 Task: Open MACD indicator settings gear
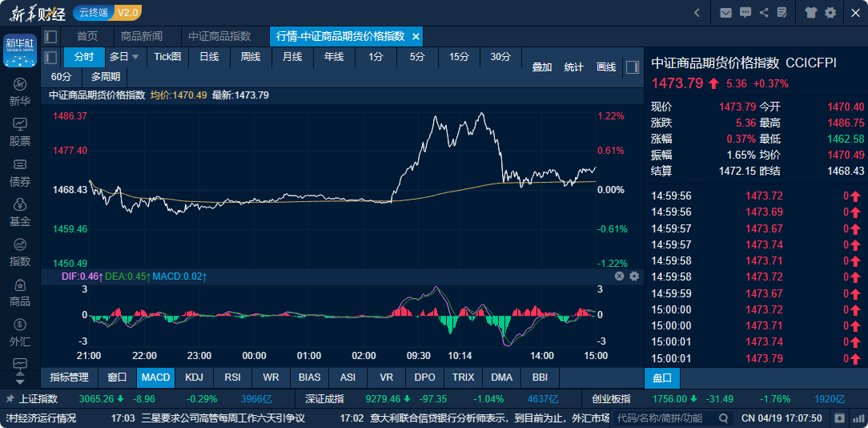click(634, 276)
